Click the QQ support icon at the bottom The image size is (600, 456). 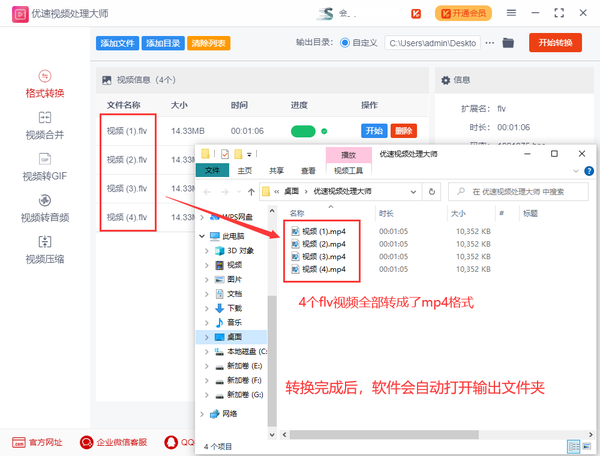(x=171, y=442)
